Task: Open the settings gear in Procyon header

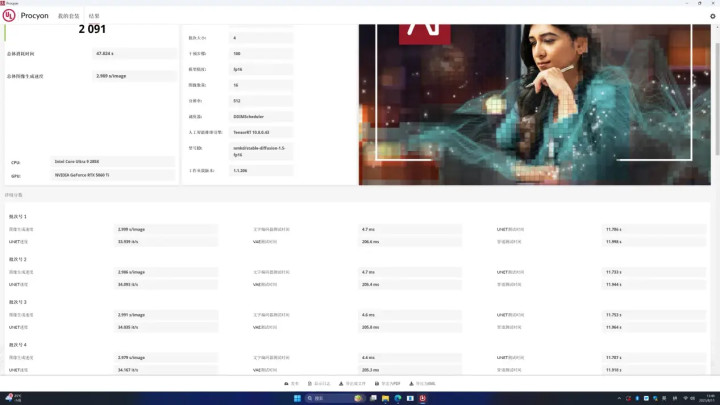Action: coord(713,16)
